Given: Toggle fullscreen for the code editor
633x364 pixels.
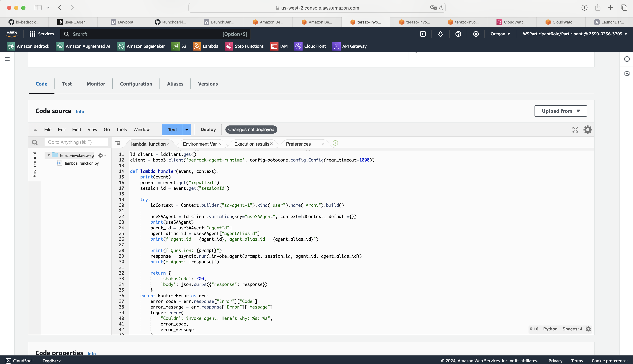Looking at the screenshot, I should pos(575,130).
